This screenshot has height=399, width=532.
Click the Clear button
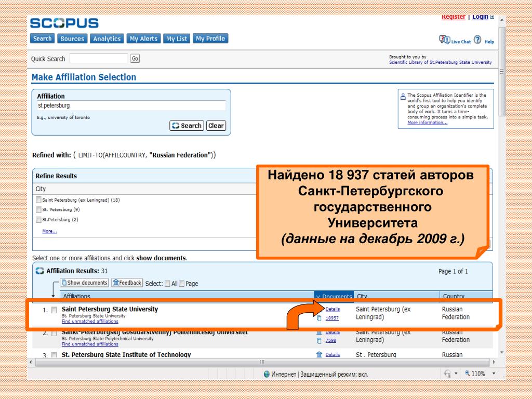216,126
